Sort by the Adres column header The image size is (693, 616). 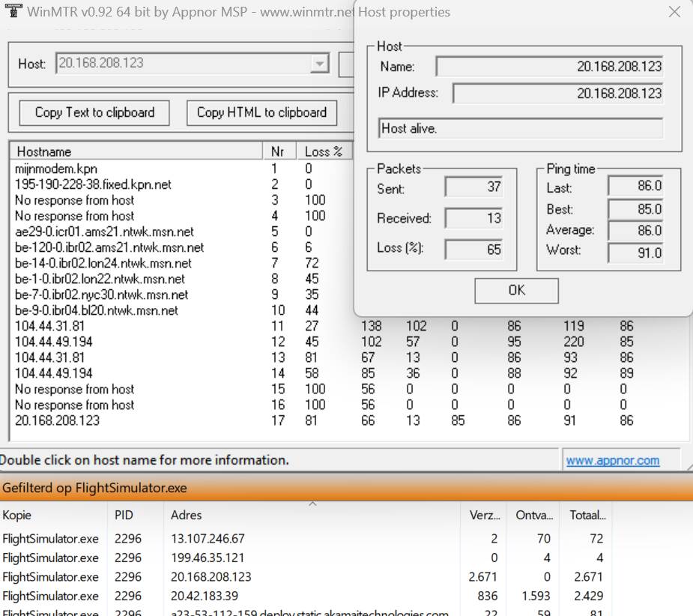point(312,515)
